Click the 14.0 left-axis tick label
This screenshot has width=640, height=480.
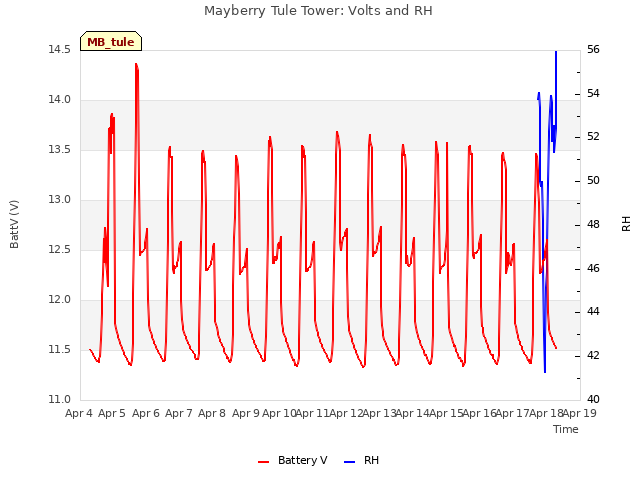[x=60, y=100]
